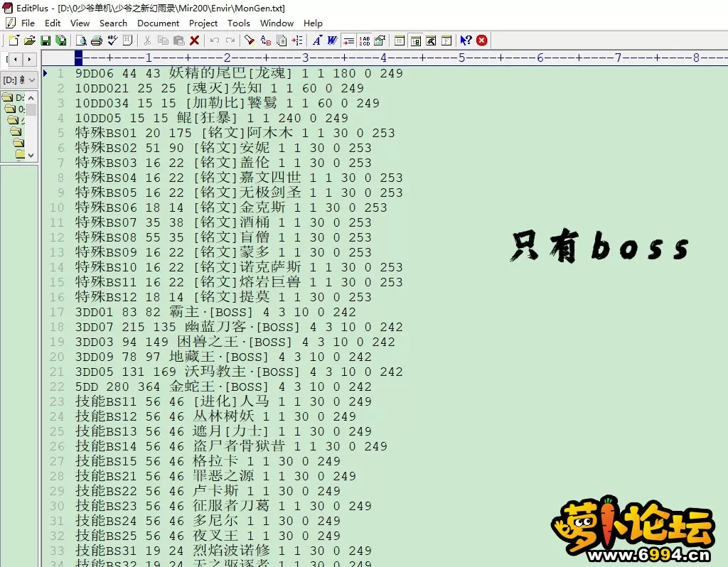This screenshot has width=728, height=567.
Task: Click the Find in Files stacked pages icon
Action: tap(282, 40)
